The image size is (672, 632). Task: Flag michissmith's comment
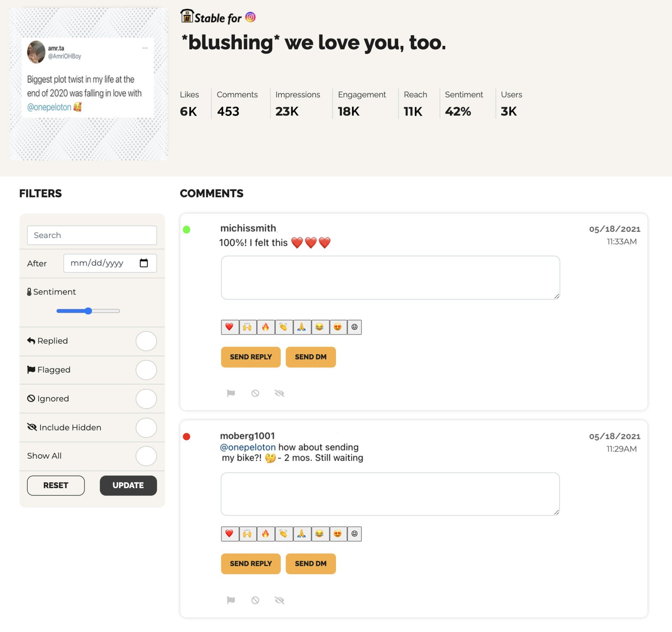(231, 393)
